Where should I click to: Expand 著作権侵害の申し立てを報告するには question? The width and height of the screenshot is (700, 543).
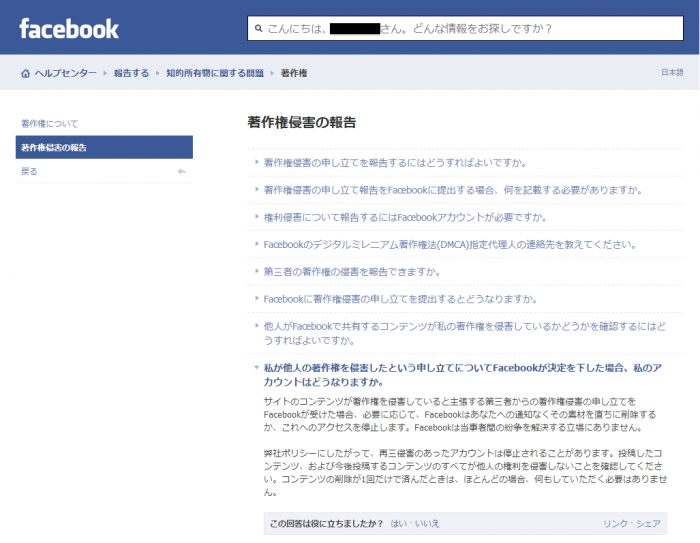click(395, 163)
